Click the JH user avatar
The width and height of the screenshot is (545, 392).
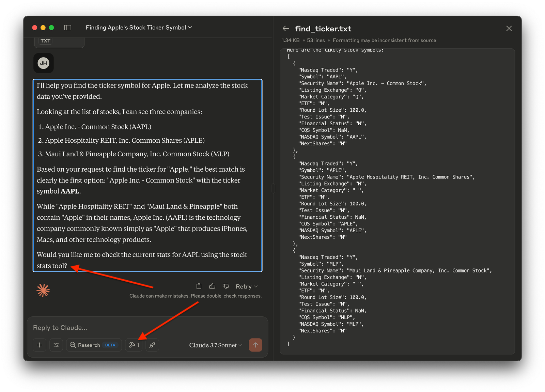44,63
